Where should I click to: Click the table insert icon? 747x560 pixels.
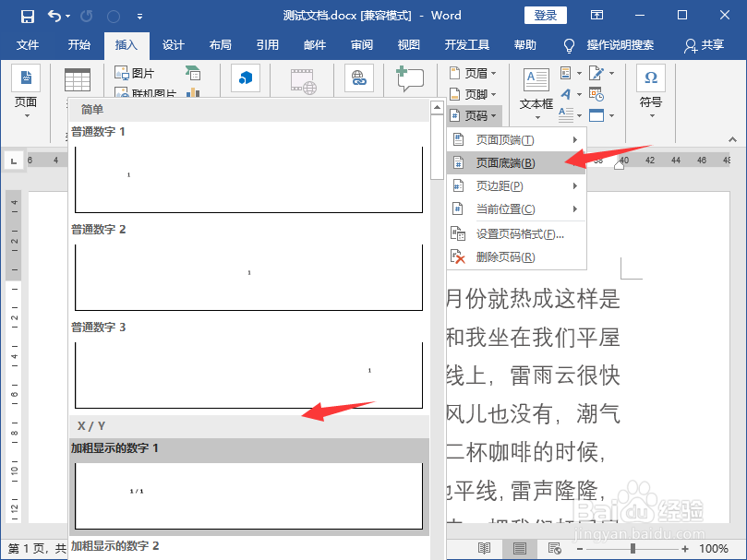click(78, 79)
